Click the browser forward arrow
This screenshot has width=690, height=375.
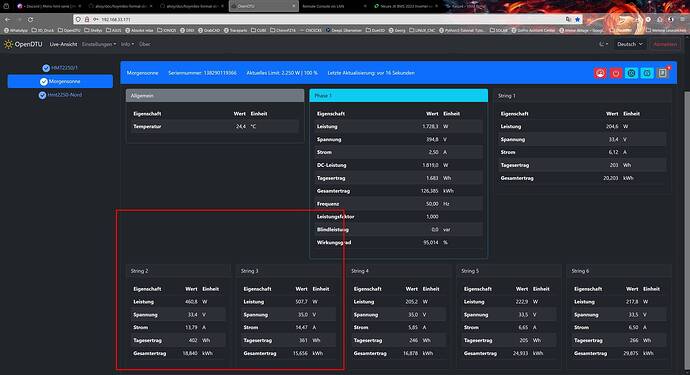pos(19,19)
